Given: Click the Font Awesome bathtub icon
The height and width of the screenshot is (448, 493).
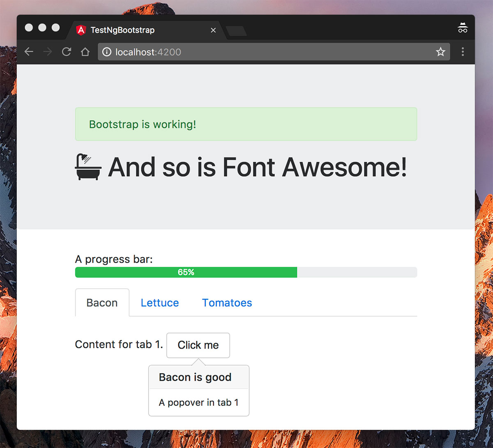Looking at the screenshot, I should [88, 167].
